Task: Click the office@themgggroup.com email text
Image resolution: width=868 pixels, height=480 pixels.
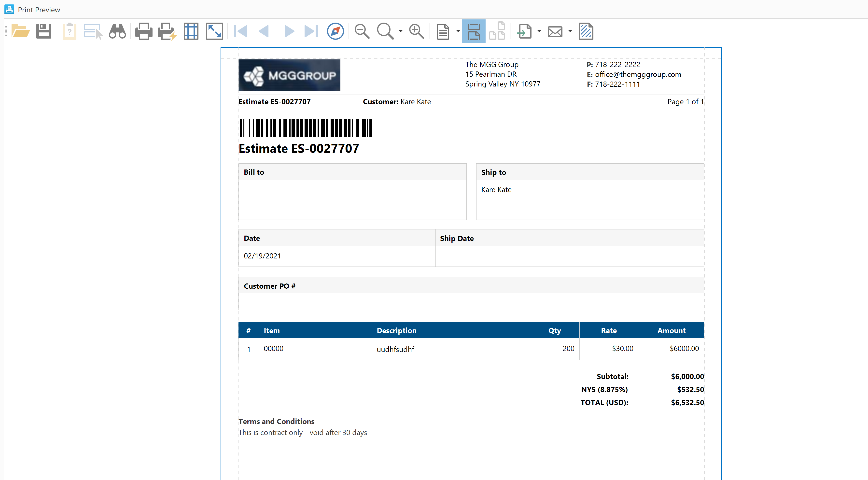Action: point(638,74)
